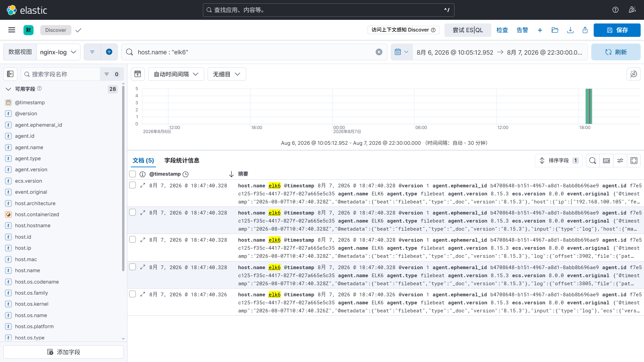
Task: Toggle the select-all documents checkbox
Action: point(132,174)
